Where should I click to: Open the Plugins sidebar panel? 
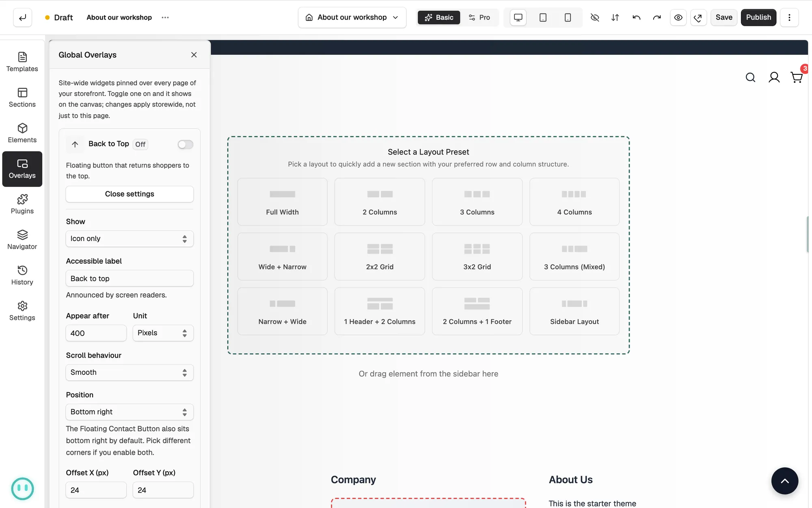pos(22,204)
